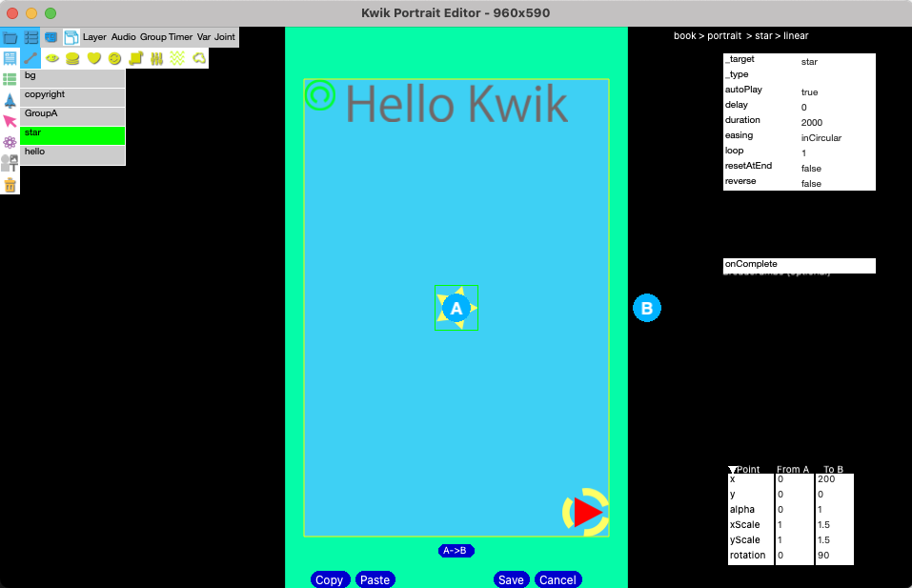
Task: Open the Joint menu
Action: [x=225, y=36]
